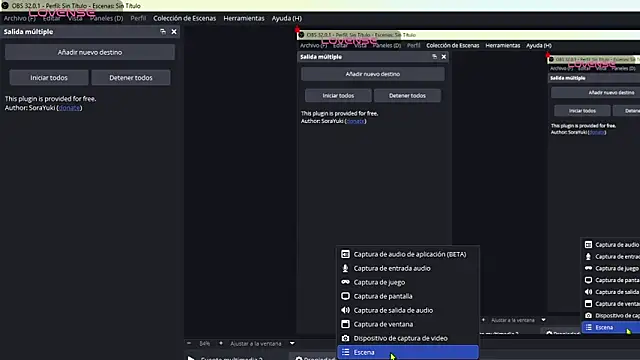
Task: Open the Ayuda (H) menu
Action: click(287, 18)
